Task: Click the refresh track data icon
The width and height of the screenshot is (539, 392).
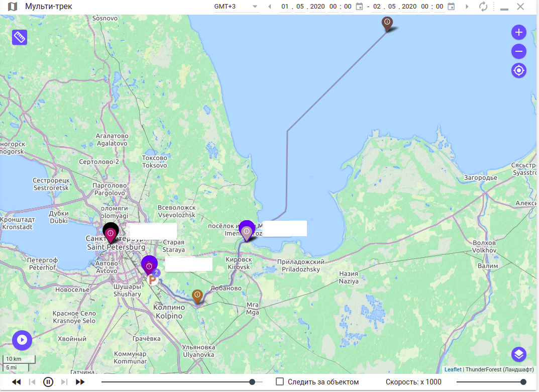Action: click(483, 7)
